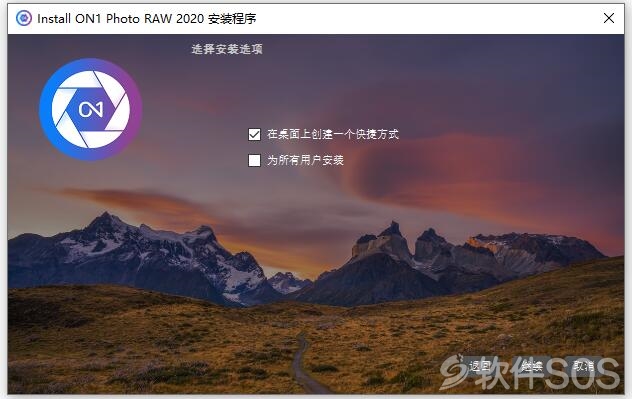Click the empty box beside 为所有用户安装
This screenshot has height=399, width=632.
254,160
